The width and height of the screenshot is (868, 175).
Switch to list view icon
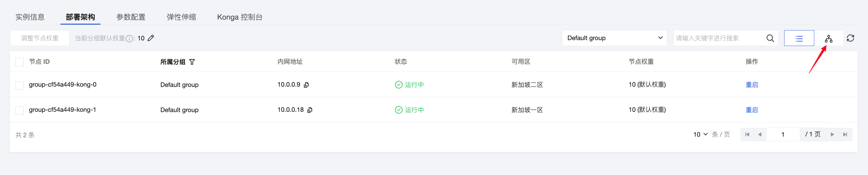pos(799,38)
